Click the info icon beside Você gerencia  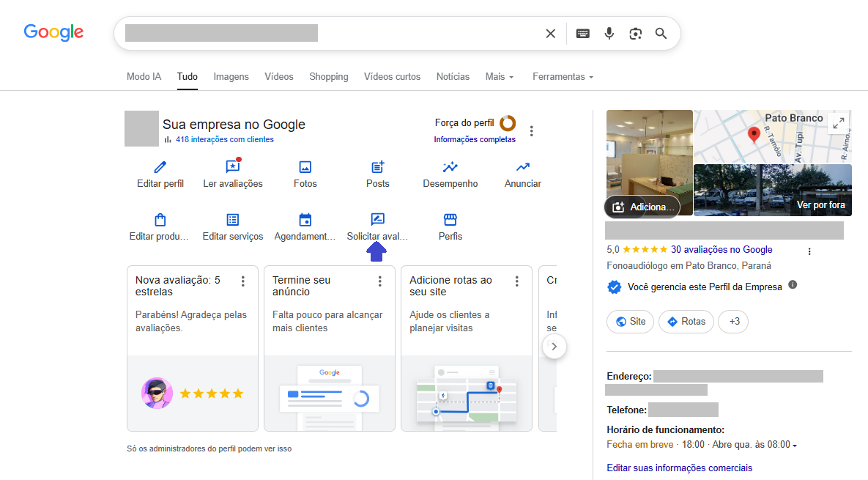coord(793,285)
